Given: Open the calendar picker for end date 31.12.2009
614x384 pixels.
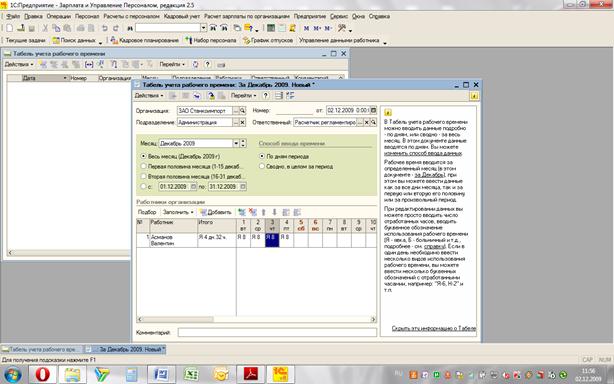Looking at the screenshot, I should tap(243, 187).
